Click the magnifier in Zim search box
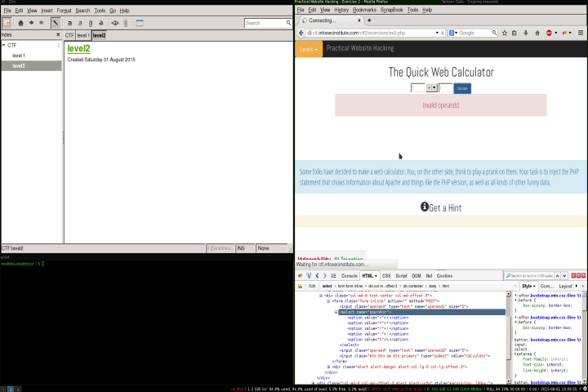The height and width of the screenshot is (392, 588). coord(288,23)
